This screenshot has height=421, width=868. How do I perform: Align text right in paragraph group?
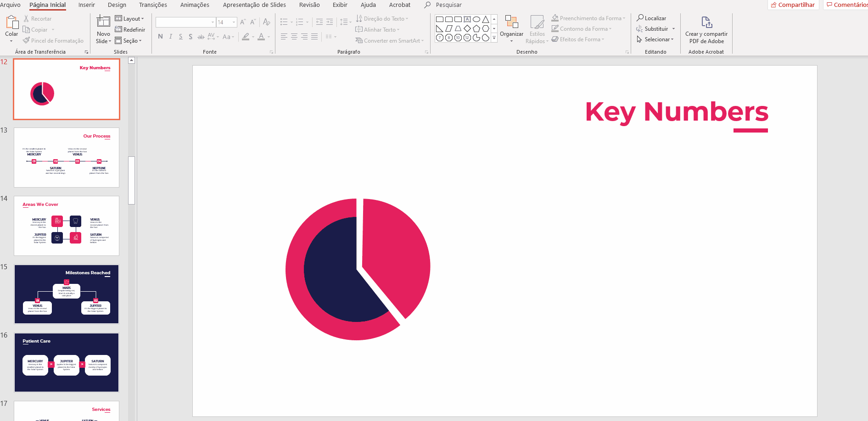click(x=304, y=37)
